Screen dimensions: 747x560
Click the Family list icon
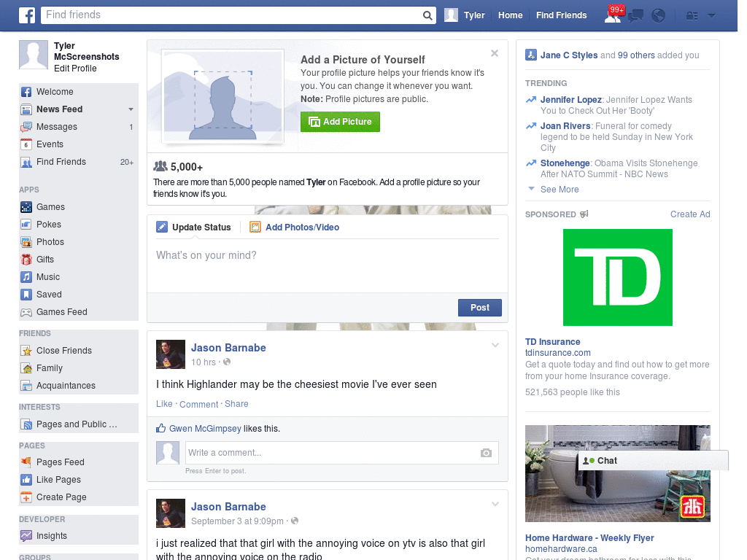(26, 368)
